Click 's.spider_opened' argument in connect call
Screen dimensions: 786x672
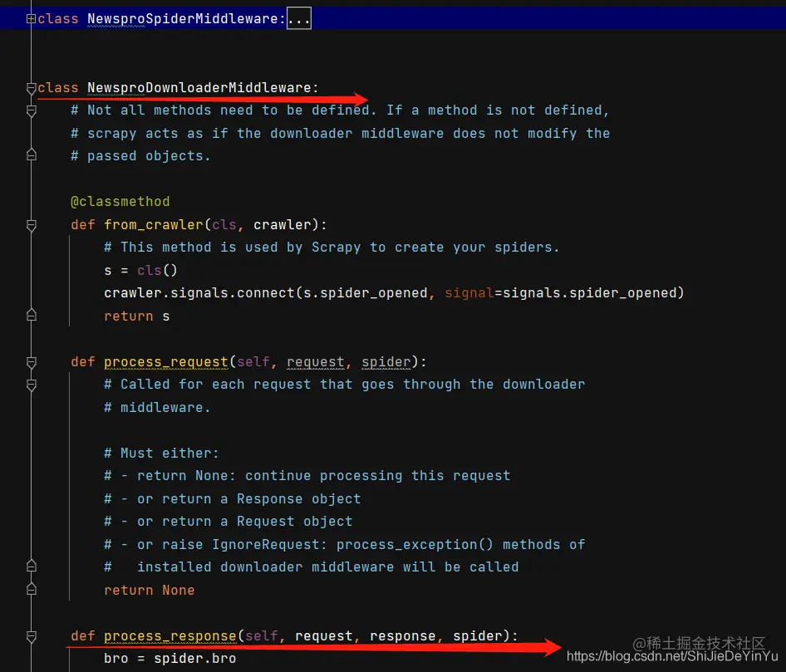point(366,293)
